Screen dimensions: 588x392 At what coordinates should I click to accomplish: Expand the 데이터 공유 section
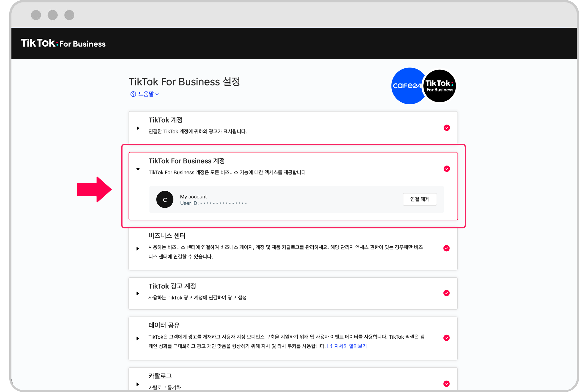click(x=138, y=338)
